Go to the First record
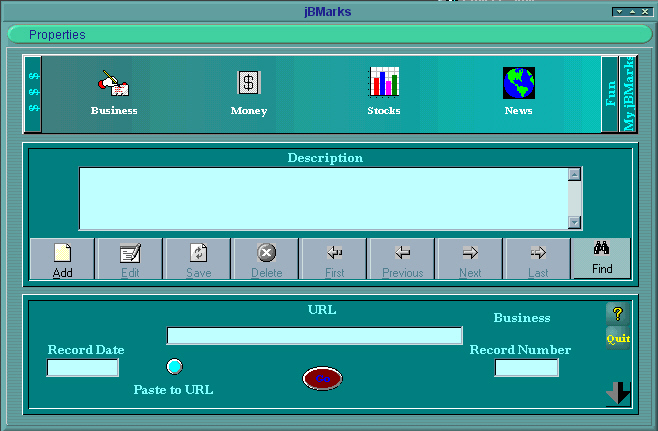Image resolution: width=658 pixels, height=431 pixels. coord(334,259)
